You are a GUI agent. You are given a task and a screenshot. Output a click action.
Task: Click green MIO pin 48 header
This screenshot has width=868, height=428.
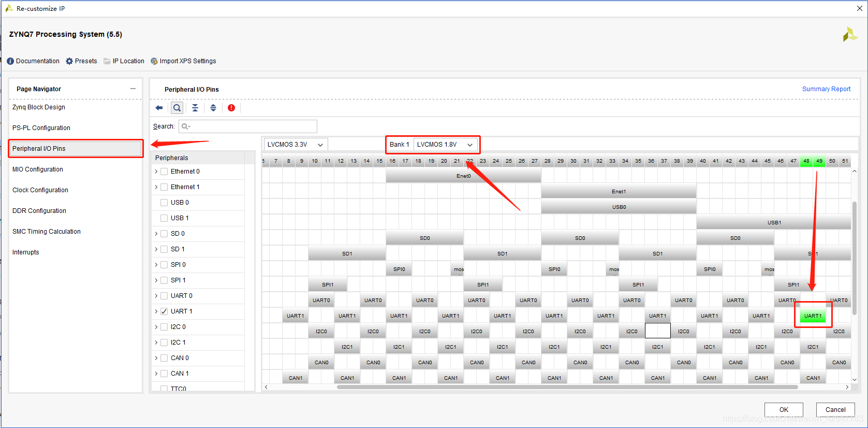[806, 161]
